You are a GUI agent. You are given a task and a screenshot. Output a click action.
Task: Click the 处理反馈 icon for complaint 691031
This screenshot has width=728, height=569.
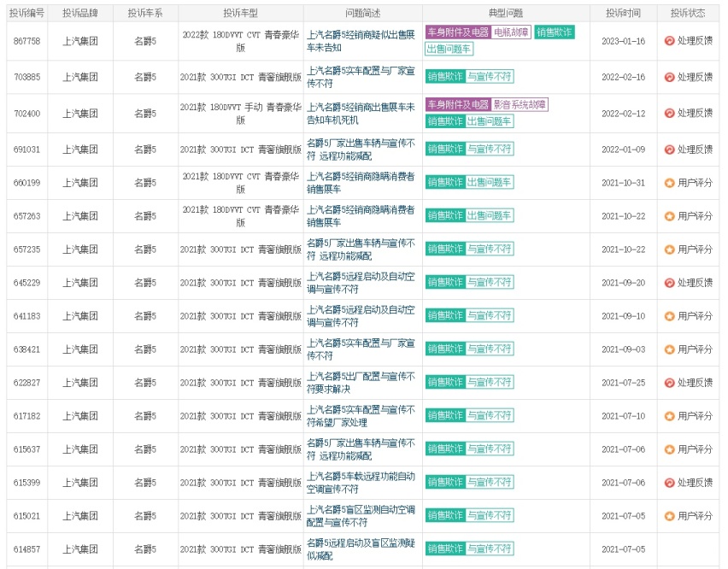669,150
